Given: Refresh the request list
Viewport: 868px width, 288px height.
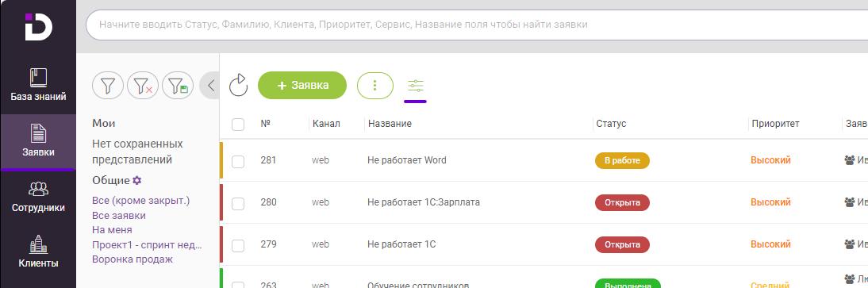Looking at the screenshot, I should 238,86.
